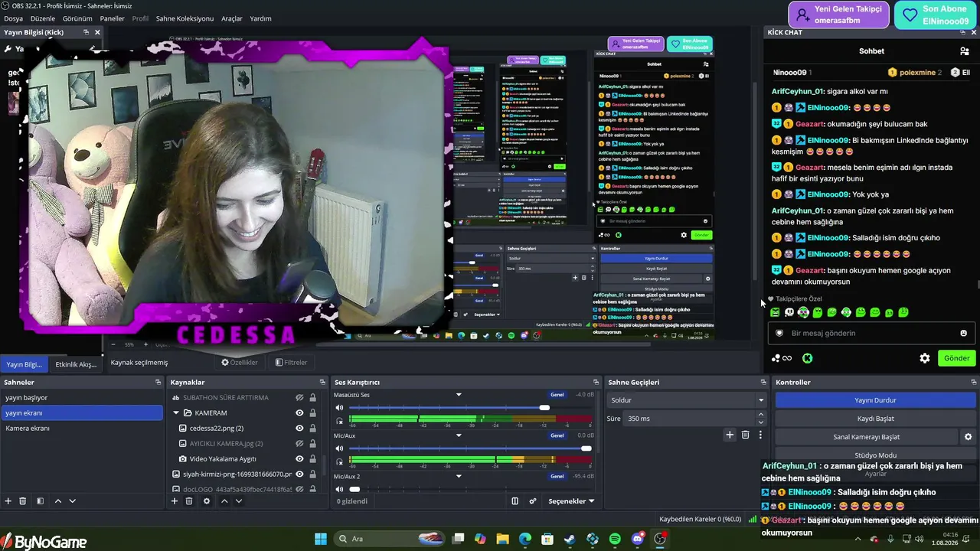Start the virtual camera with Sanal Kamerayı Başlat
The image size is (980, 551).
[866, 437]
